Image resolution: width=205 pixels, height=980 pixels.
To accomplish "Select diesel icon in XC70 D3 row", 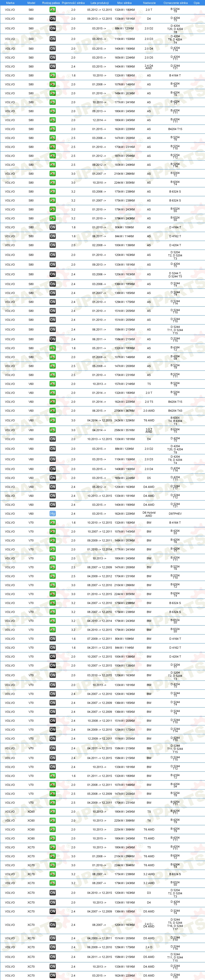I will coord(52,893).
